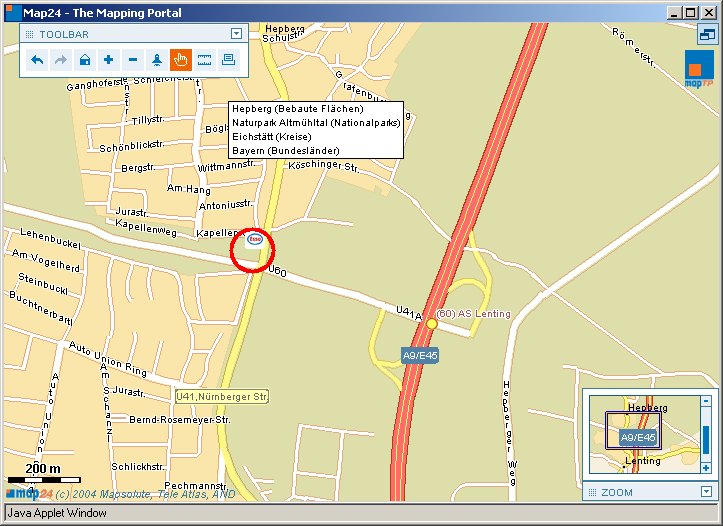The width and height of the screenshot is (723, 526).
Task: Click the redo forward arrow in toolbar
Action: 61,60
